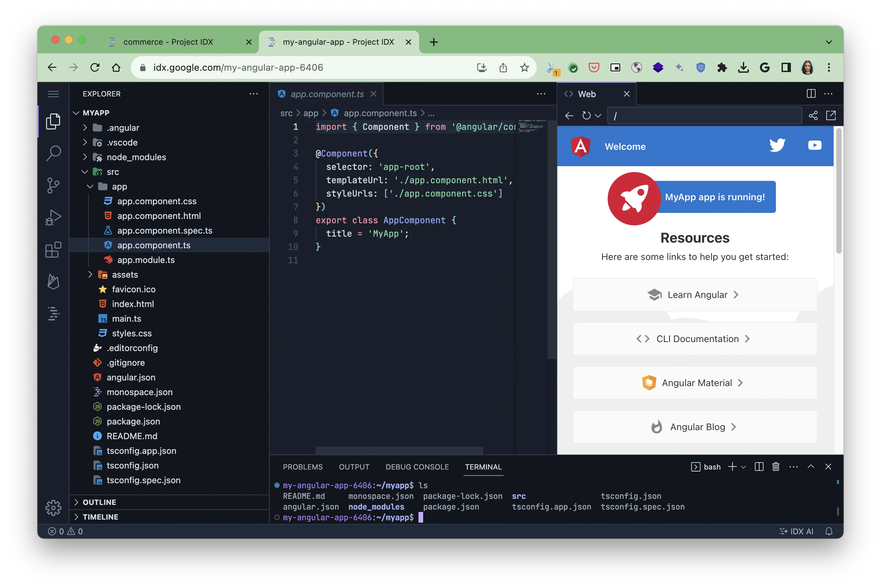This screenshot has width=881, height=588.
Task: Open IDX AI from the status bar
Action: (796, 531)
